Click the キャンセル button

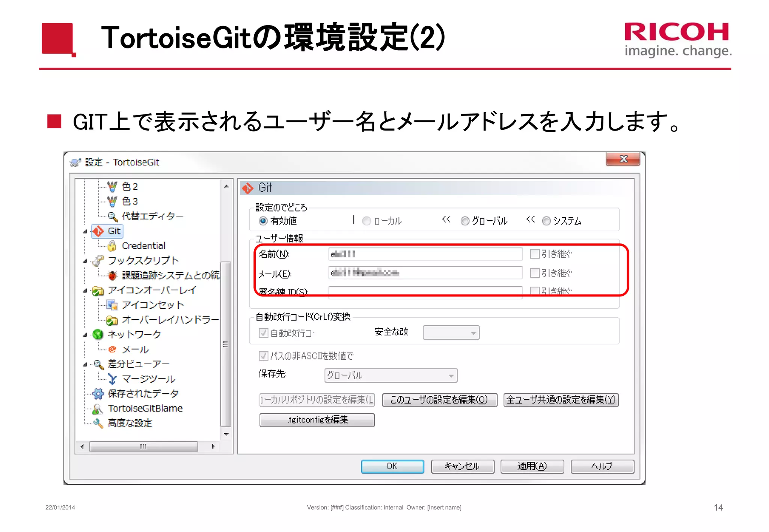(x=463, y=467)
